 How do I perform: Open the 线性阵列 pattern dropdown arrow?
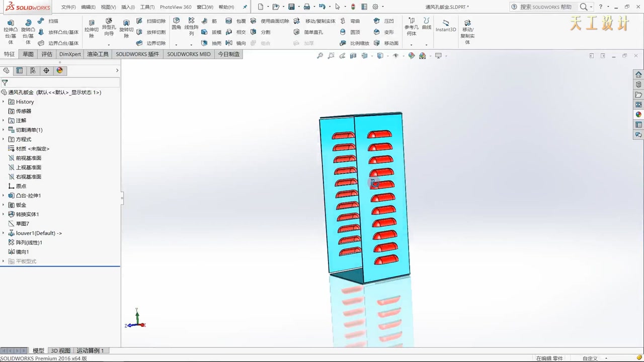point(191,44)
